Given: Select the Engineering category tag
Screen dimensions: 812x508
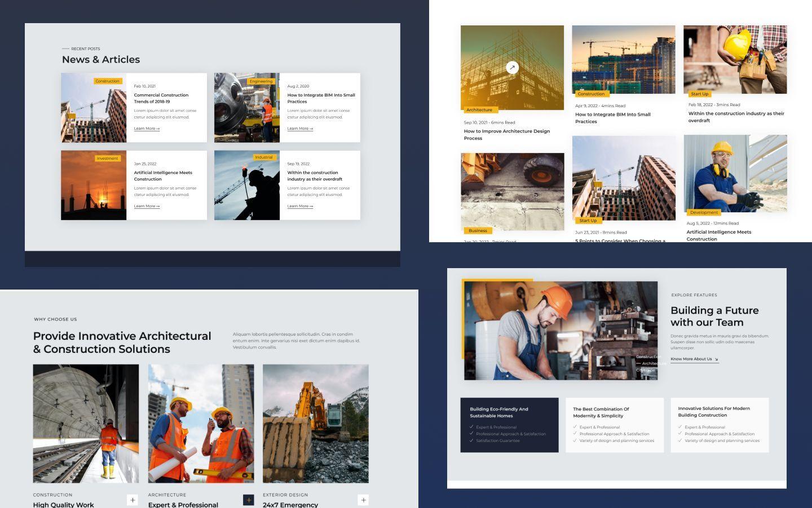Looking at the screenshot, I should click(261, 81).
